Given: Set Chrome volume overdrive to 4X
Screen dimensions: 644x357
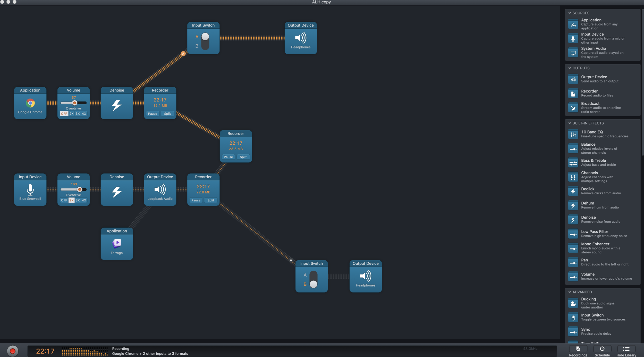Looking at the screenshot, I should pyautogui.click(x=84, y=114).
